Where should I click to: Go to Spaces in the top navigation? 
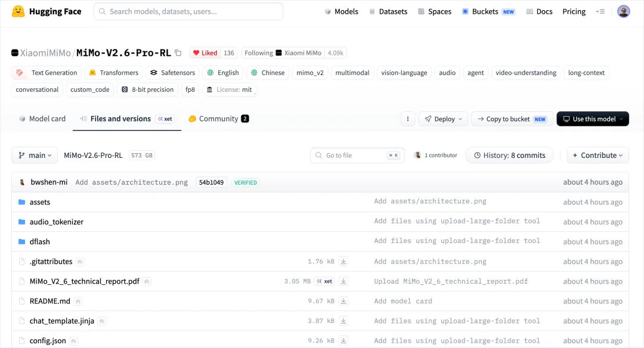(x=435, y=11)
